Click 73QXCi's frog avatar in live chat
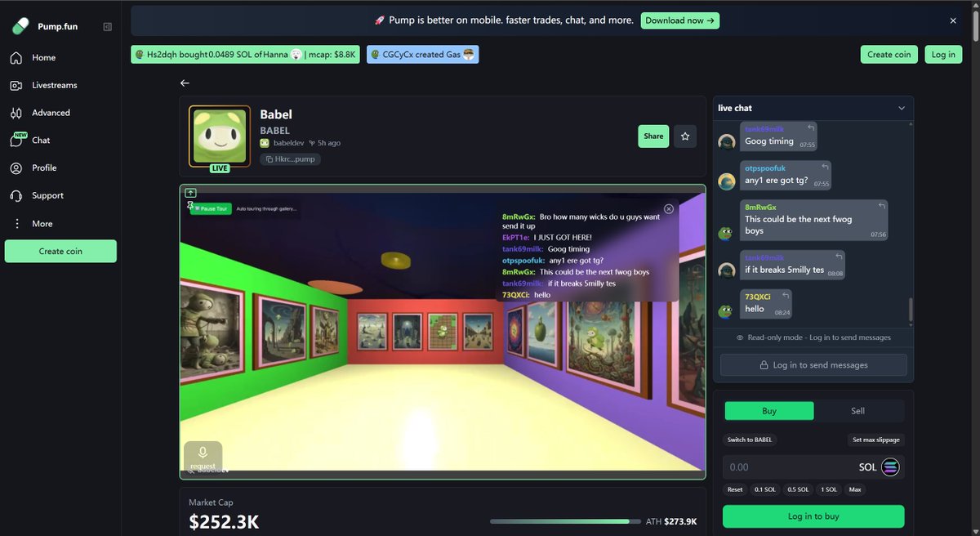This screenshot has width=980, height=536. pos(727,310)
